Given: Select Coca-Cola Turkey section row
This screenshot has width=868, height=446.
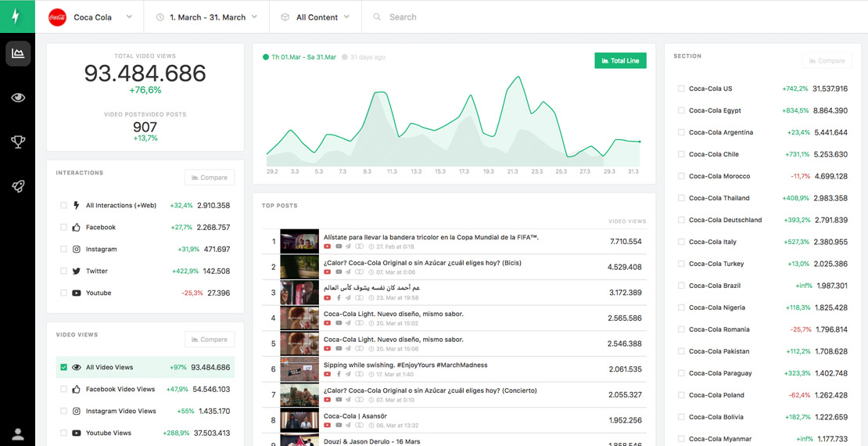Looking at the screenshot, I should [762, 264].
